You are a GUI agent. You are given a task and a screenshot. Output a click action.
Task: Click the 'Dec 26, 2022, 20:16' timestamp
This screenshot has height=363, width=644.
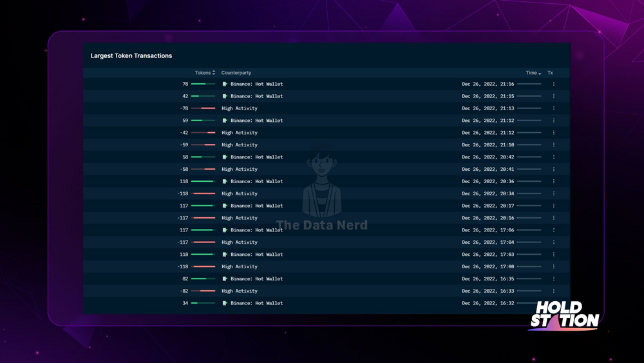(488, 218)
